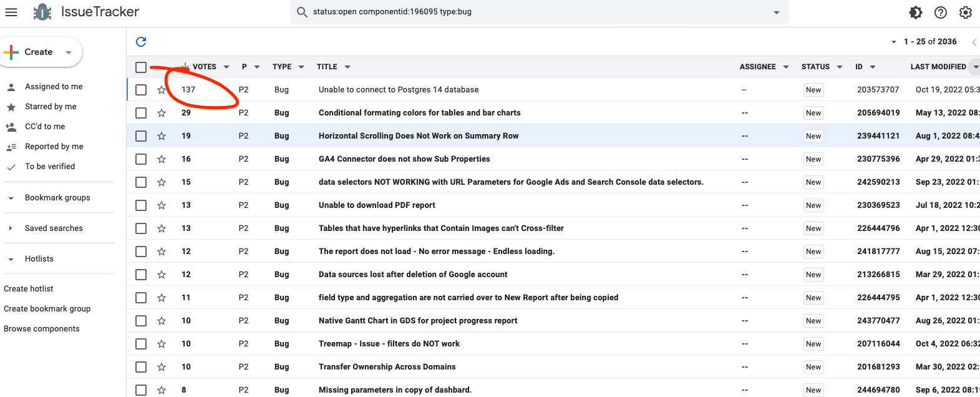980x397 pixels.
Task: Tick checkbox for GA4 Connector issue
Action: [x=141, y=159]
